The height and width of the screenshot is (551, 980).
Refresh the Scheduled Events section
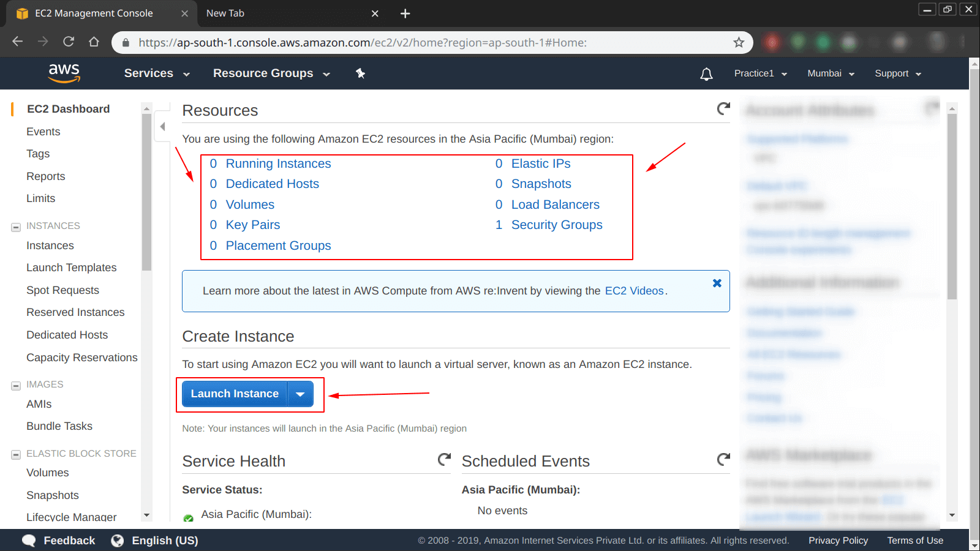point(723,459)
